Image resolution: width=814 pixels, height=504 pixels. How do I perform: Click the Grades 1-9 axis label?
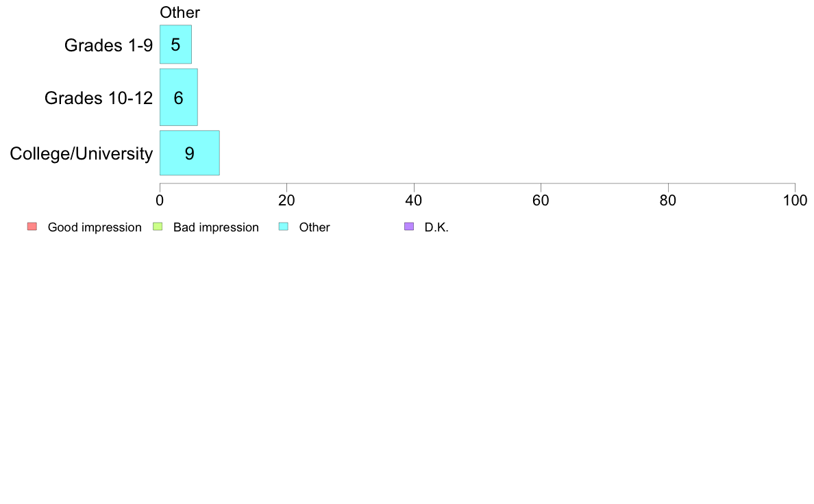pos(108,45)
